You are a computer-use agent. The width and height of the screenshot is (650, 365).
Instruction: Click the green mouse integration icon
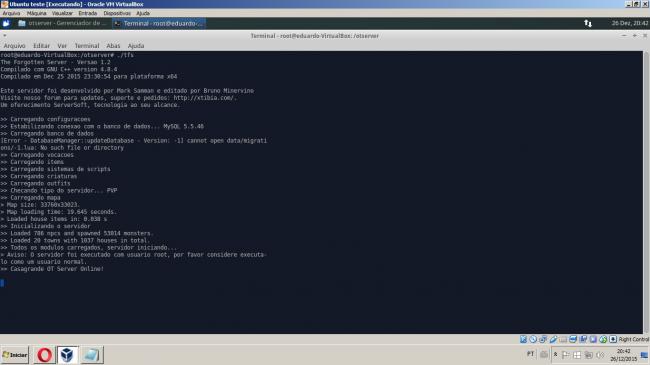click(603, 339)
